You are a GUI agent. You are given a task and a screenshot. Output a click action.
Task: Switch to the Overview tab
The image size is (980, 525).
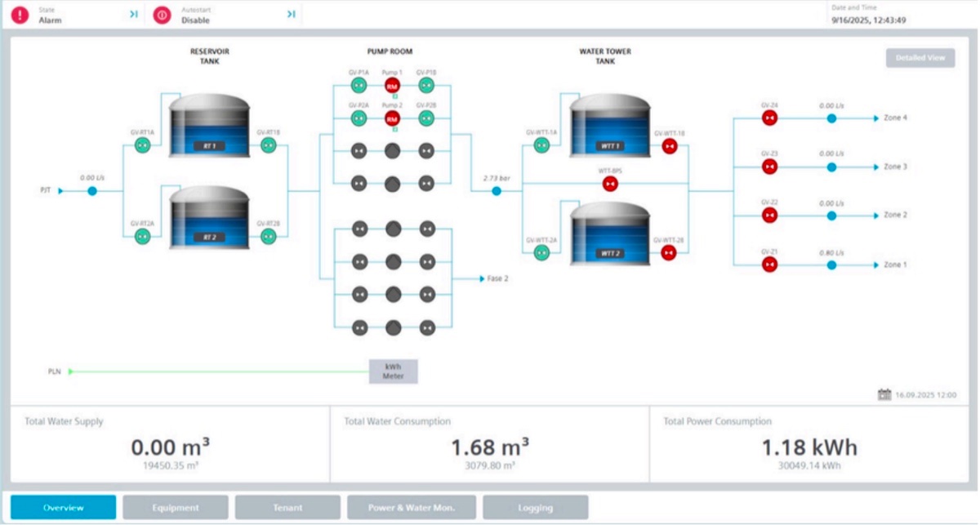pos(64,507)
